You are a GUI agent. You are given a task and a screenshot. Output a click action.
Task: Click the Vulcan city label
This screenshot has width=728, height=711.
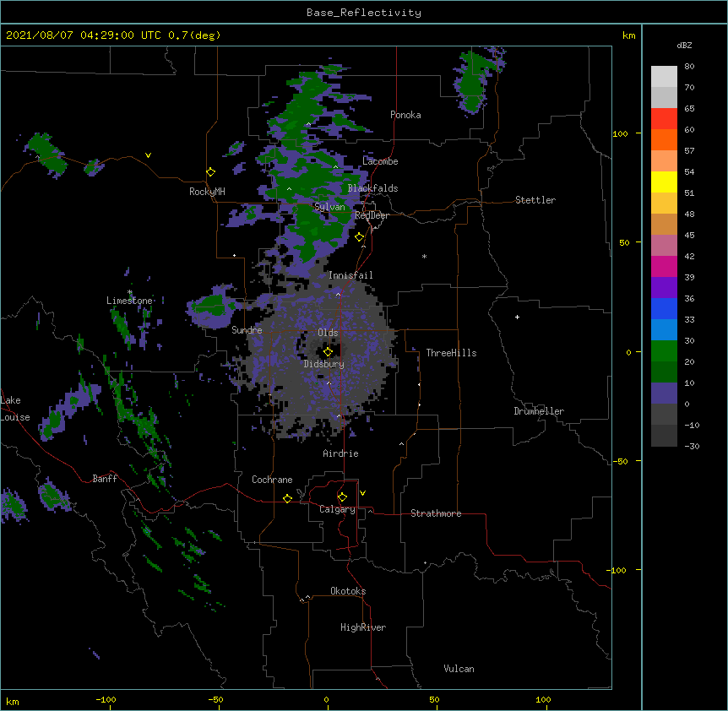pyautogui.click(x=459, y=669)
